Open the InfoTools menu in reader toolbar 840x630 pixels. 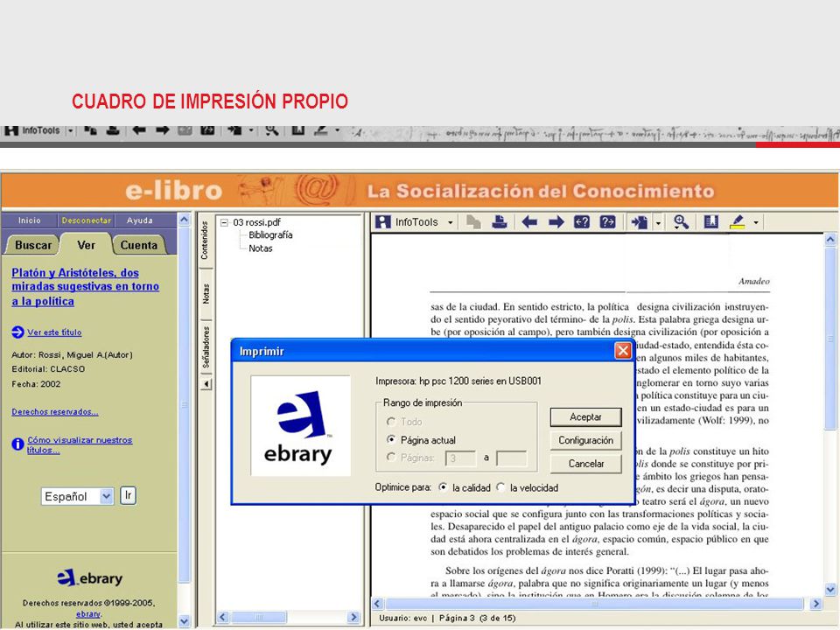point(416,221)
